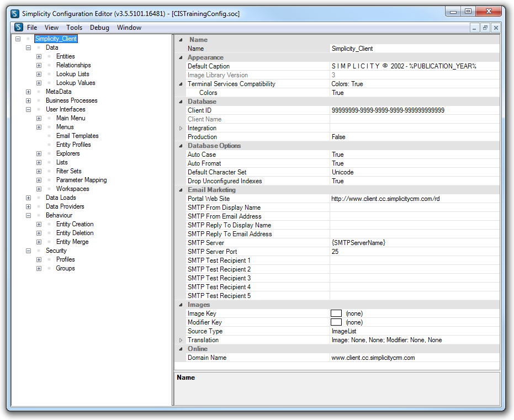Click the Default Character Set value Unicode

pos(415,172)
